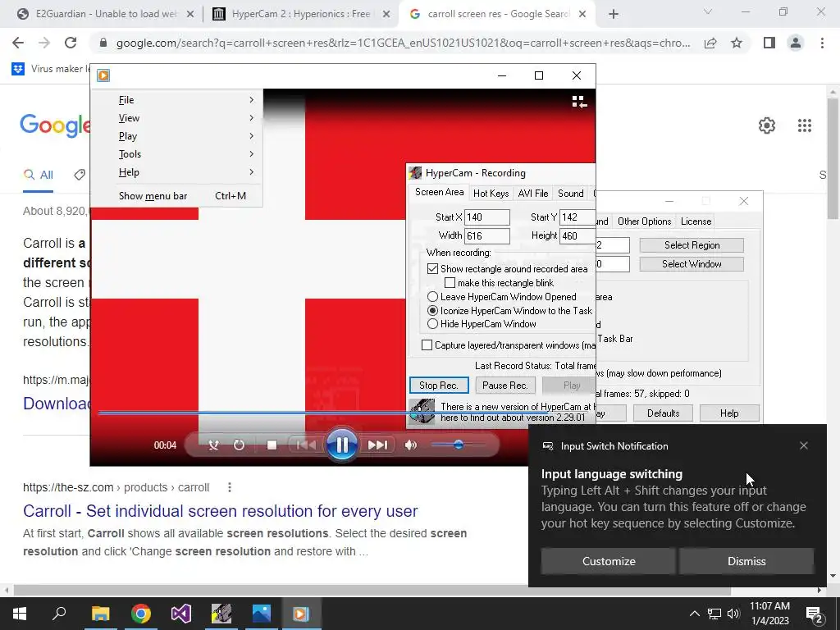Expand the File submenu
This screenshot has height=630, width=840.
pyautogui.click(x=177, y=99)
